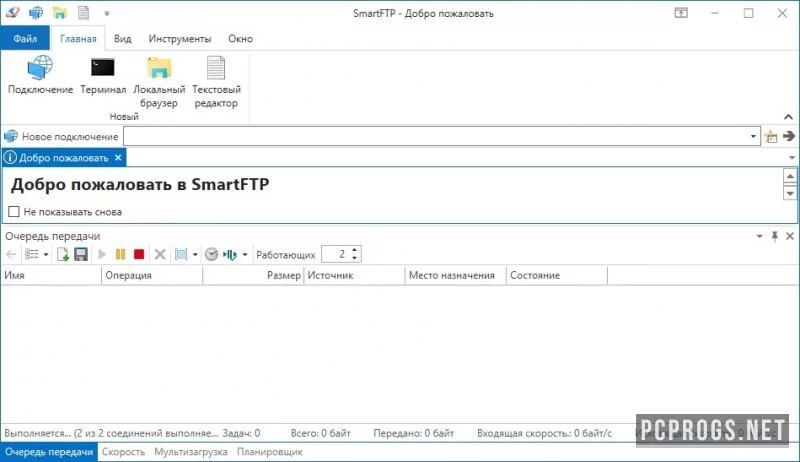Screen dimensions: 800x462
Task: Switch to the Мультизагрузка bottom tab
Action: click(x=191, y=452)
